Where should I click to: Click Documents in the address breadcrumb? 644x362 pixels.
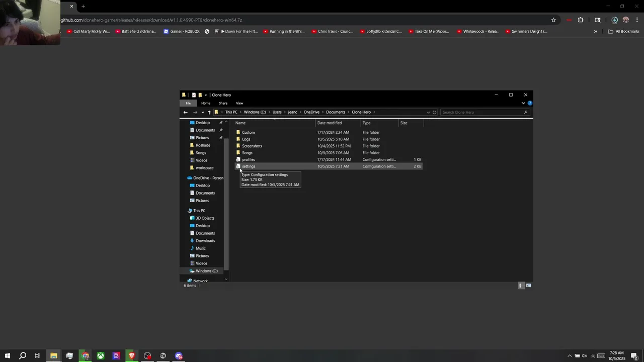336,112
